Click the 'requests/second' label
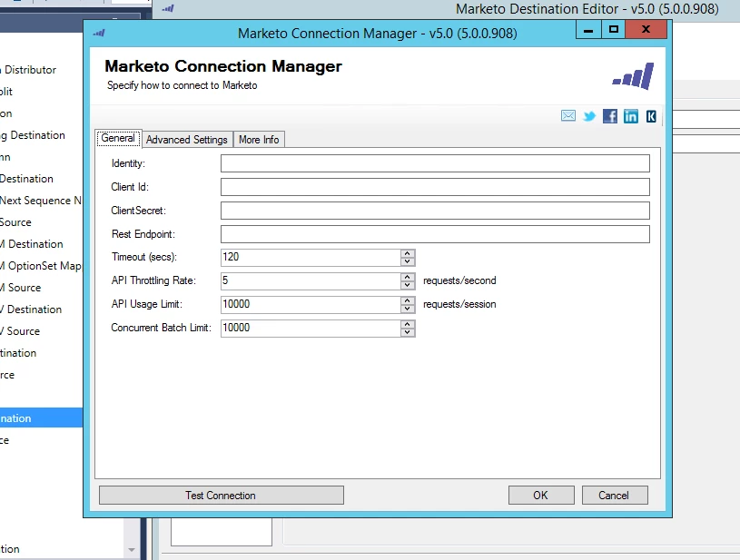740x560 pixels. pos(459,280)
